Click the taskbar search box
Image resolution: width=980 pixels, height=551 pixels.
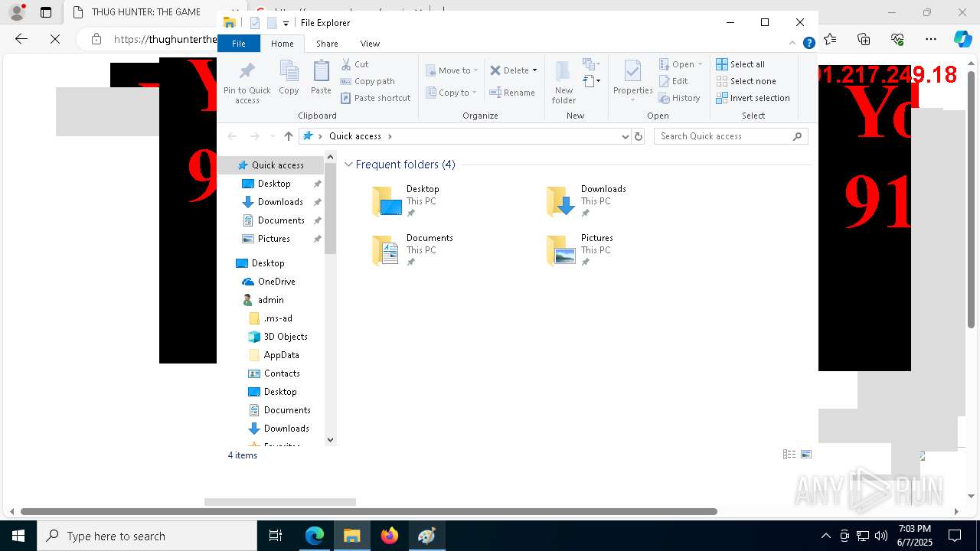147,536
